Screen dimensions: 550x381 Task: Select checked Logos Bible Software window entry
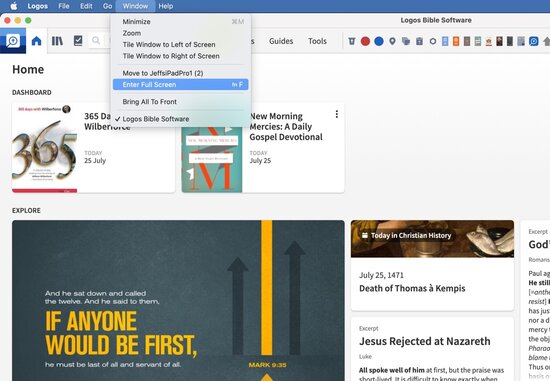click(x=181, y=119)
